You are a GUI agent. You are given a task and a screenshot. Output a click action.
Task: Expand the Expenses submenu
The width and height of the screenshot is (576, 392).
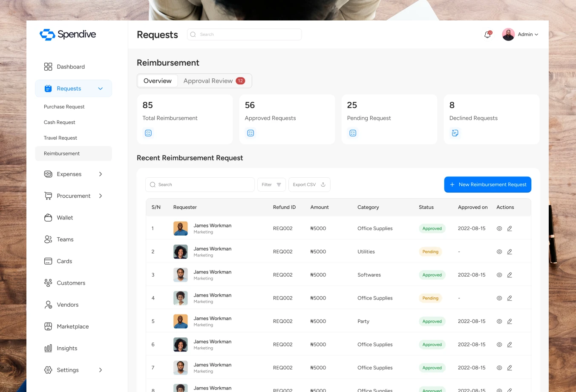pyautogui.click(x=101, y=174)
